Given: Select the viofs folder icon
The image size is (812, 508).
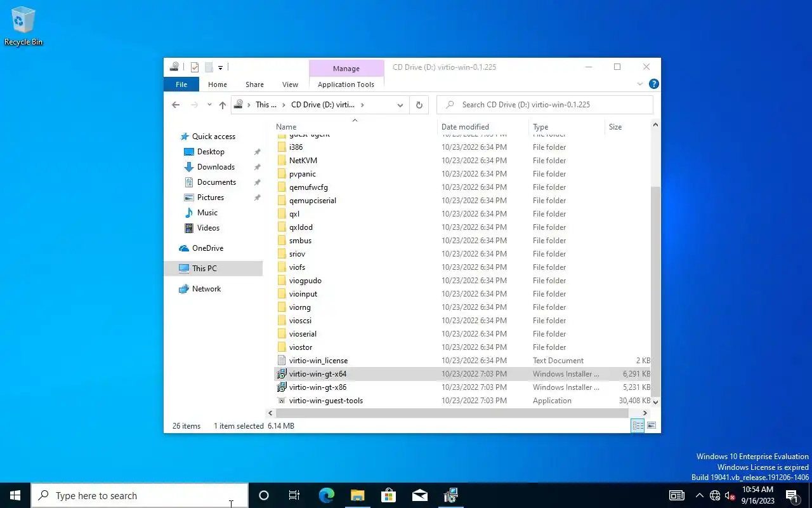Looking at the screenshot, I should click(x=282, y=267).
